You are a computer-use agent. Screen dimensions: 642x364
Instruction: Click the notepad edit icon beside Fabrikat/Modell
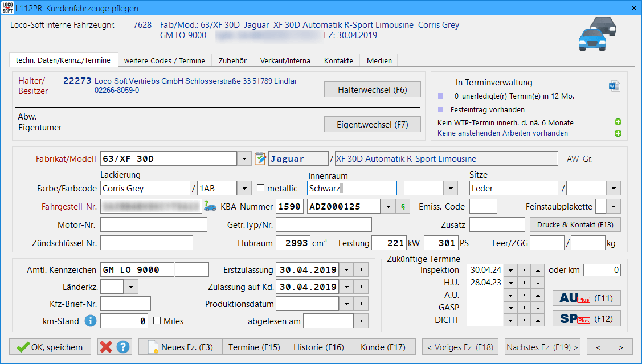click(x=260, y=158)
